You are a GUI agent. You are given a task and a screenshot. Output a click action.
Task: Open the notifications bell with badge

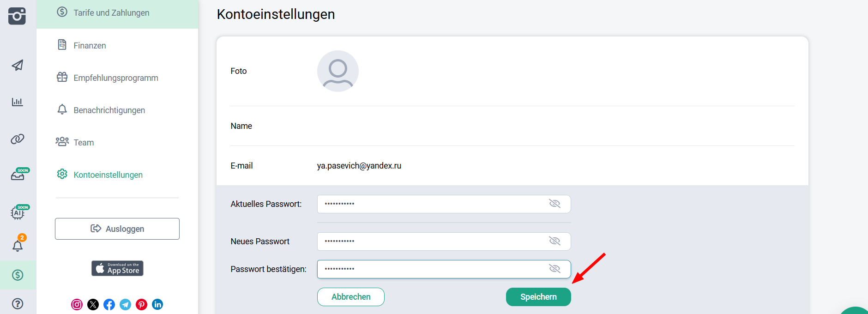pos(18,245)
